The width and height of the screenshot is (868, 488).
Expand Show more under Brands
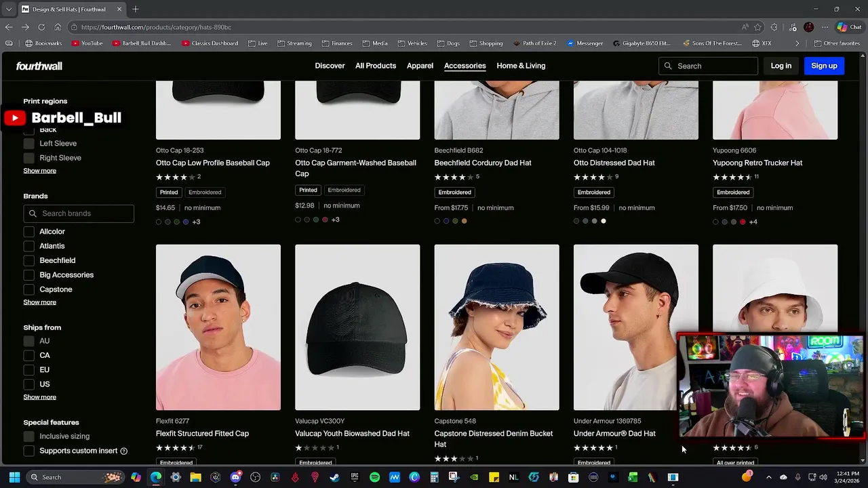click(x=40, y=302)
